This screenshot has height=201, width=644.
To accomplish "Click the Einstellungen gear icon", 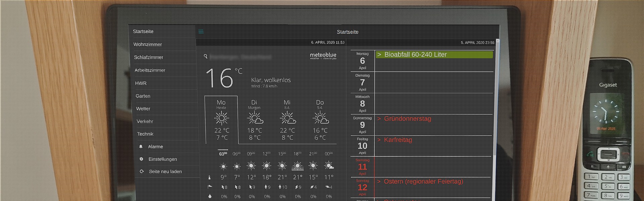I will tap(141, 159).
